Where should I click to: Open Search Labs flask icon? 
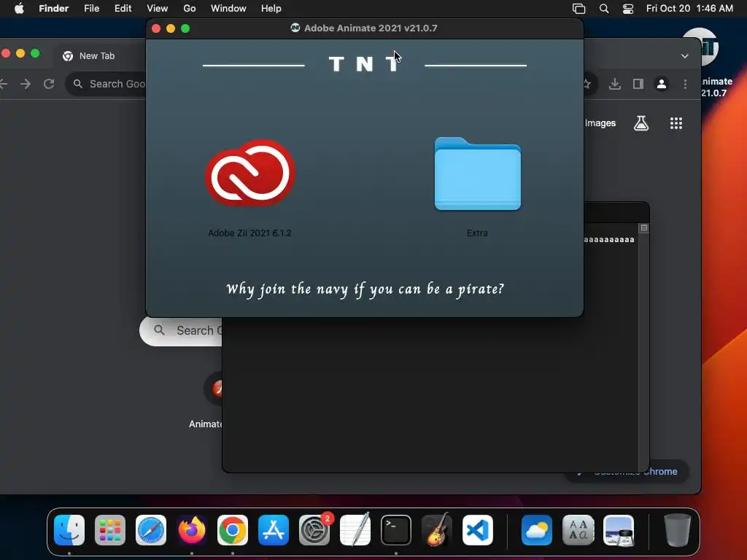click(641, 123)
